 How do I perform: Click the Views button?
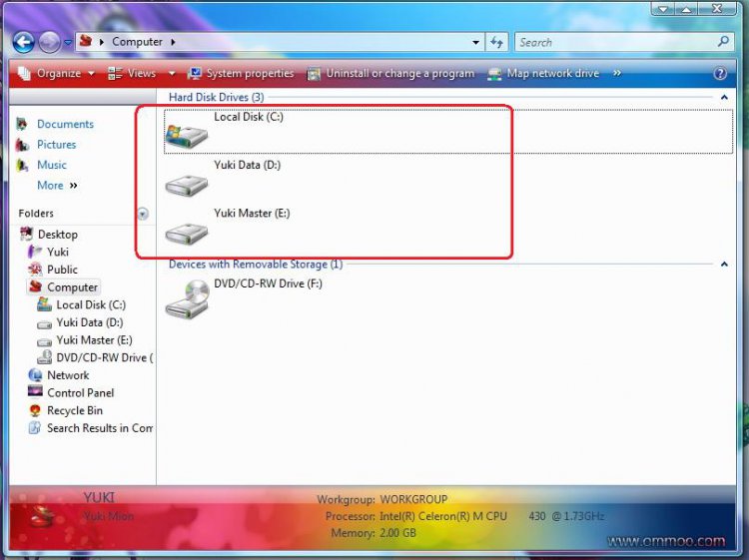(x=132, y=73)
